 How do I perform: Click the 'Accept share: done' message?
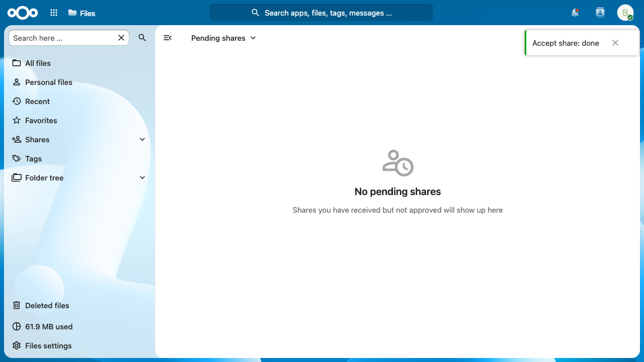point(566,43)
